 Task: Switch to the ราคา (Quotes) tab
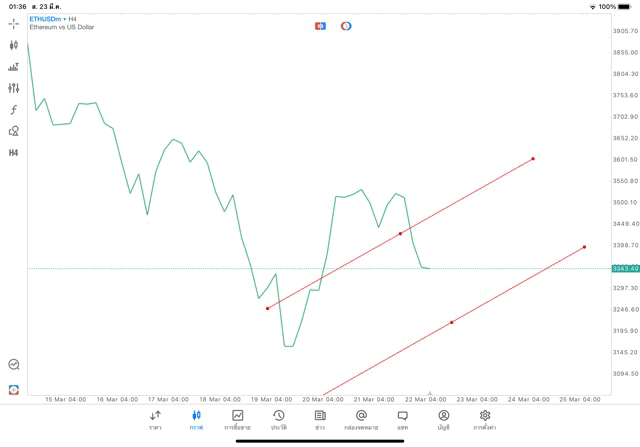click(155, 419)
